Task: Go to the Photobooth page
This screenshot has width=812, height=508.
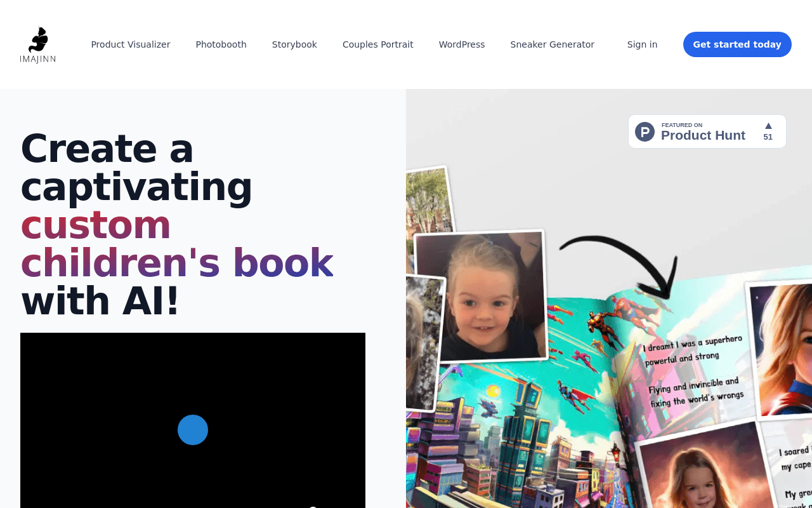Action: 221,44
